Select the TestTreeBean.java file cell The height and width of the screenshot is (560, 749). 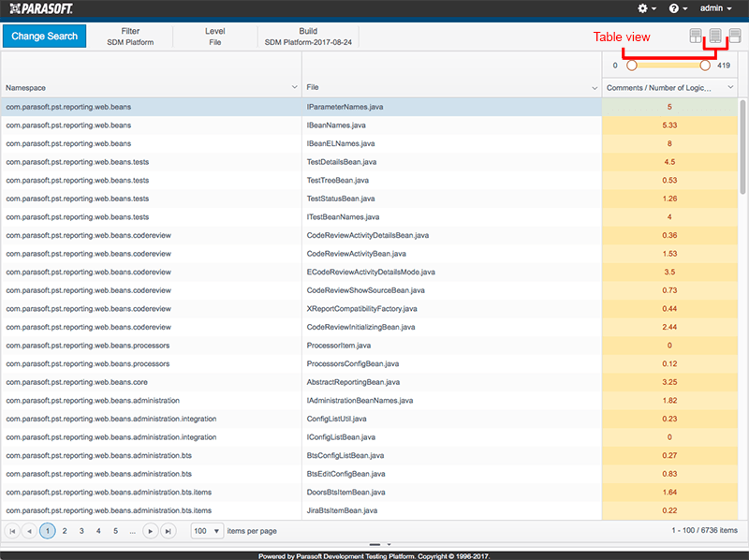(451, 180)
